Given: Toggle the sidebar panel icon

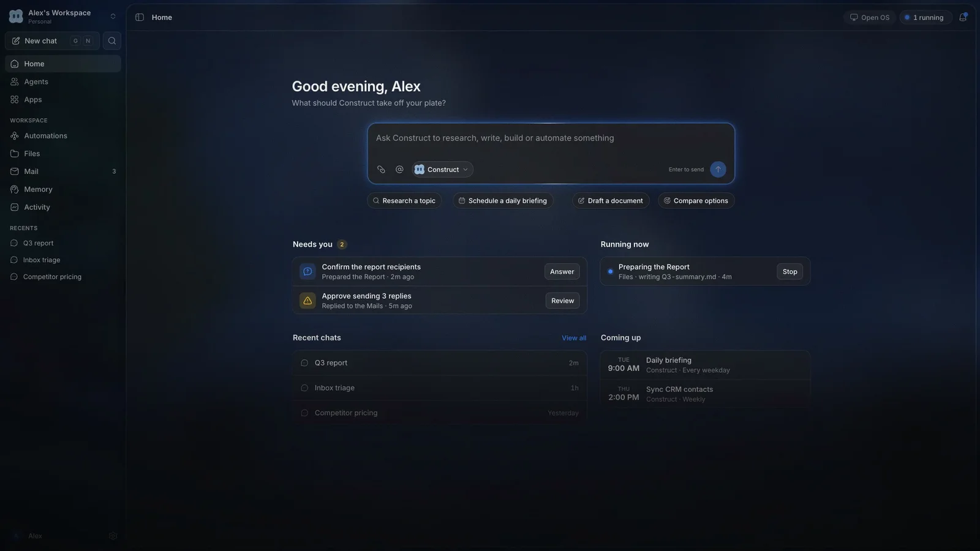Looking at the screenshot, I should point(140,17).
